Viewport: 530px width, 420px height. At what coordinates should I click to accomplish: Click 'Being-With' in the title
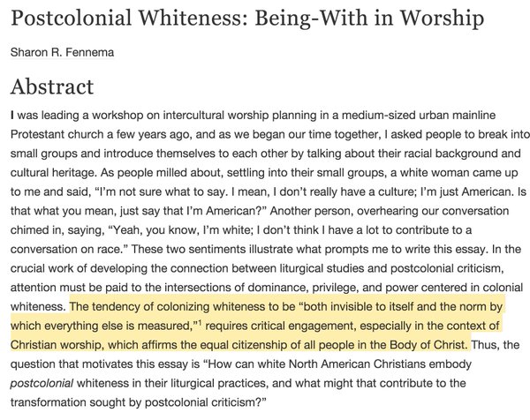tap(312, 19)
